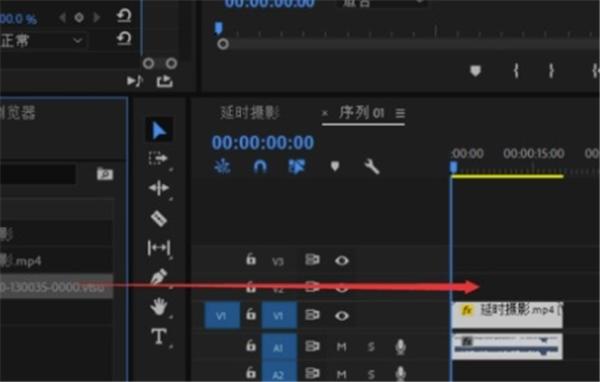Hide V3 track output eye

tap(342, 261)
